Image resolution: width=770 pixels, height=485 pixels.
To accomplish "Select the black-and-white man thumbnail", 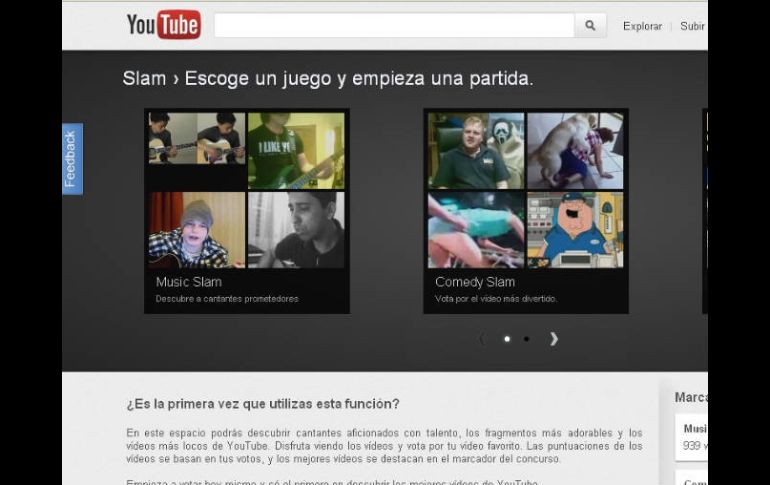I will (296, 230).
